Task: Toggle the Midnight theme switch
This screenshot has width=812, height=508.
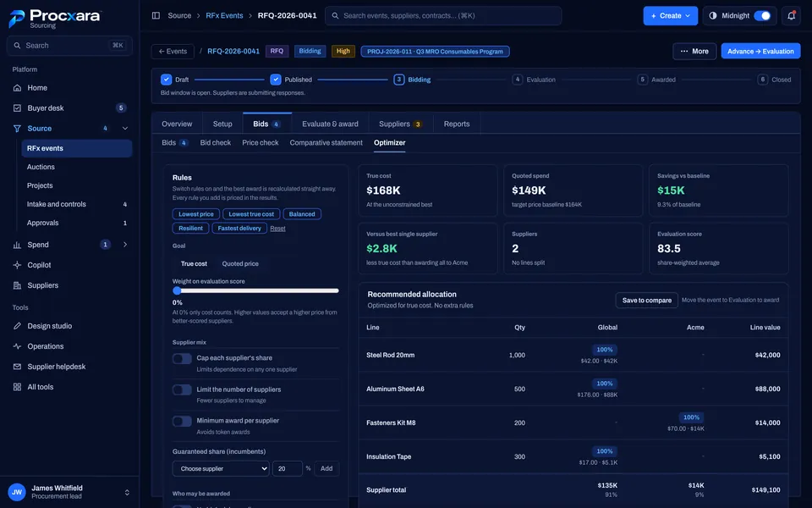Action: click(x=762, y=15)
